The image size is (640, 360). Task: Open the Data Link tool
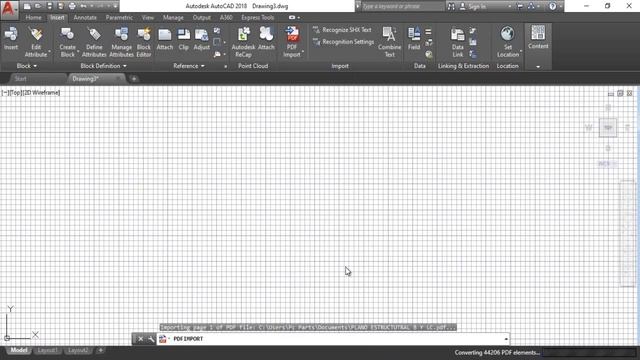[x=458, y=42]
